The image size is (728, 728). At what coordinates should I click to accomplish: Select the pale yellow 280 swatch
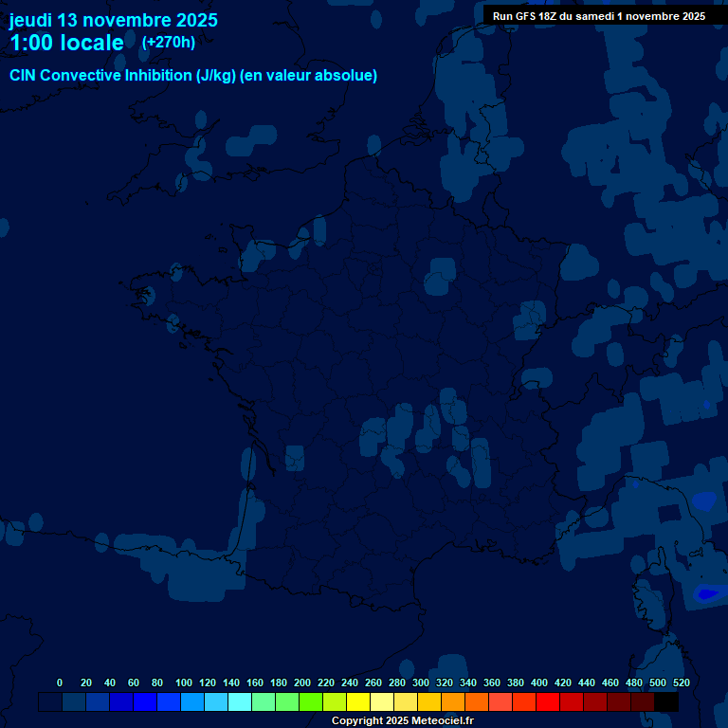(382, 701)
